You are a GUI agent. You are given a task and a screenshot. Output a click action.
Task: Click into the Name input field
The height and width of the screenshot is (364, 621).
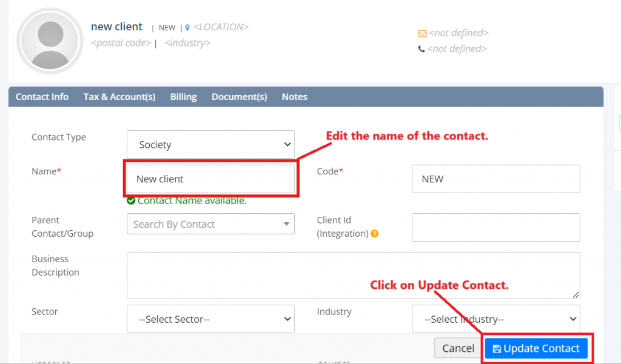(210, 179)
